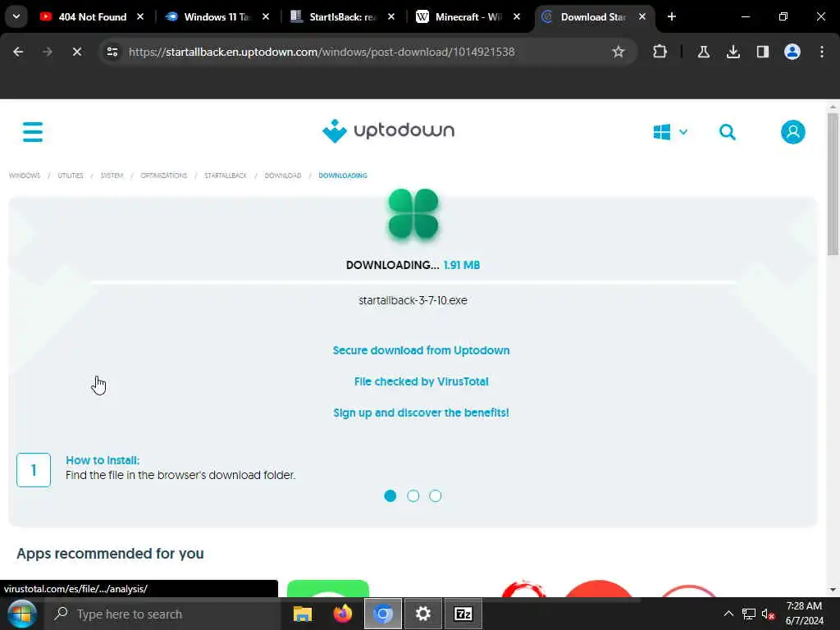Click the taskbar search box

click(163, 614)
